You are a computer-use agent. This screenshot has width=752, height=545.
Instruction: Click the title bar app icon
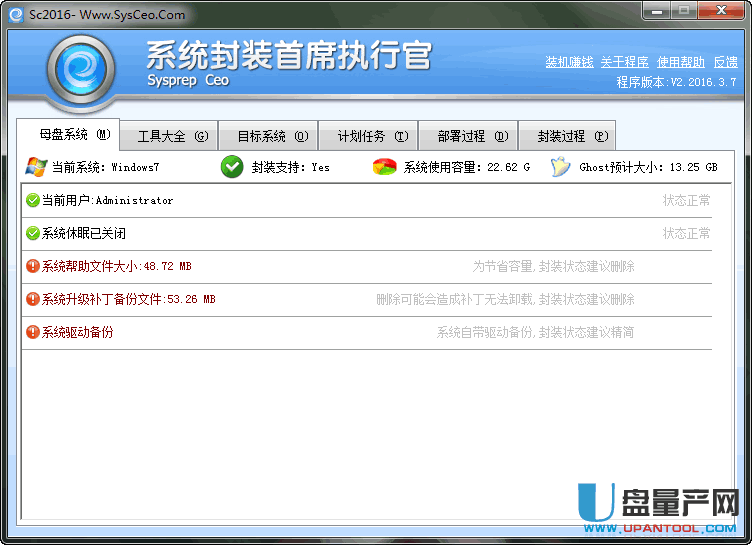point(16,15)
